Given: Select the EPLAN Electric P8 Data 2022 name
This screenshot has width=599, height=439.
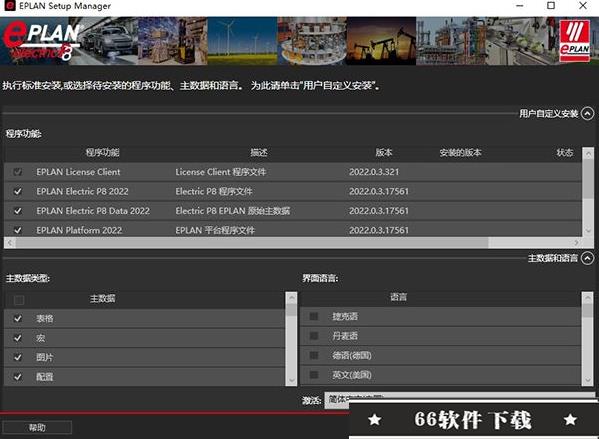Looking at the screenshot, I should click(93, 211).
